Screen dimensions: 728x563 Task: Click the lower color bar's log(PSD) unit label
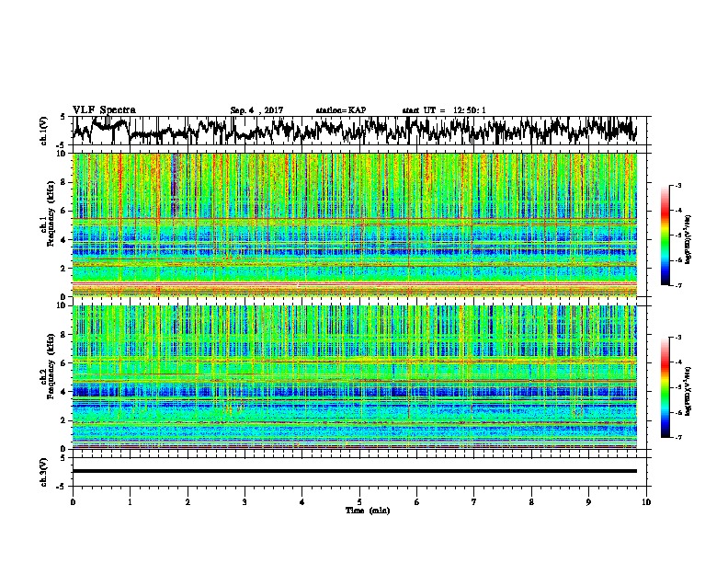[x=688, y=391]
